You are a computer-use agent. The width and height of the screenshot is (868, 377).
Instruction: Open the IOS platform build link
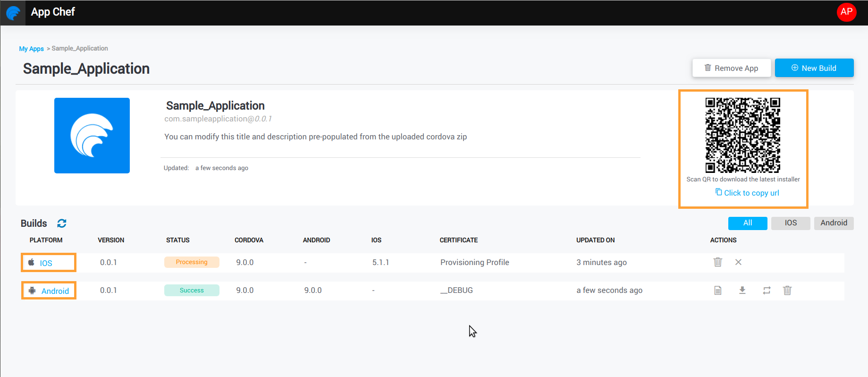click(46, 263)
